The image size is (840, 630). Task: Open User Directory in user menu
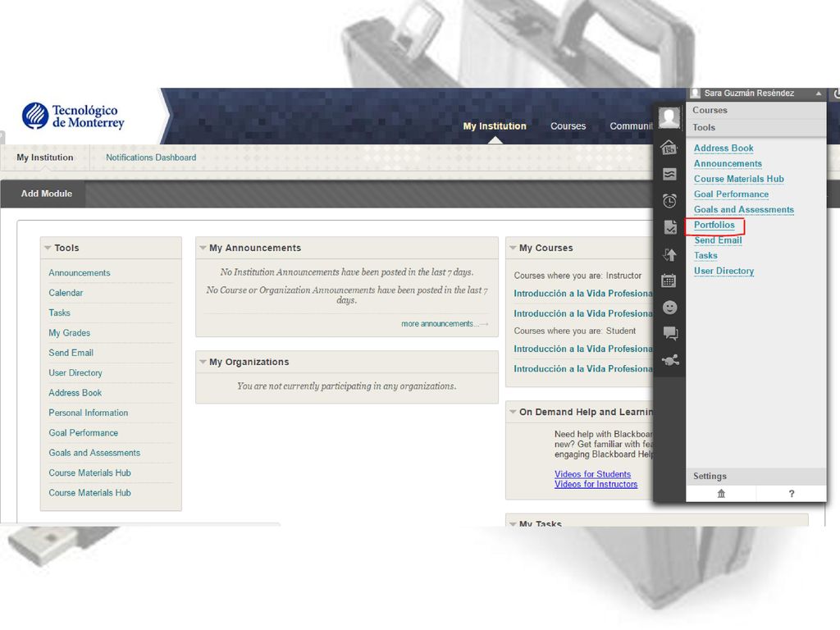[x=724, y=271]
